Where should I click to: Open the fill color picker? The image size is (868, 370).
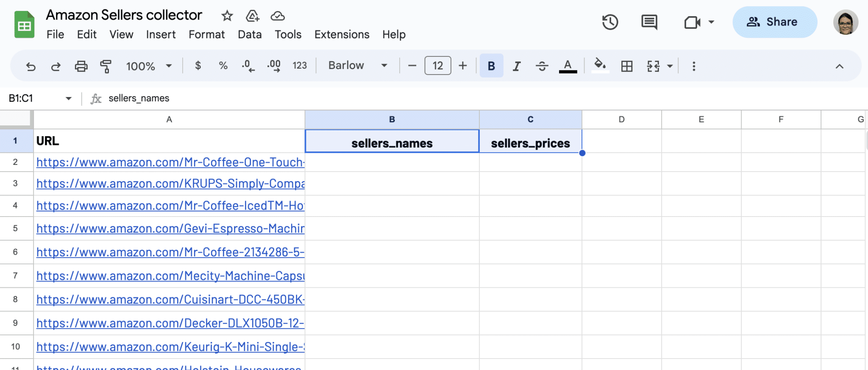click(600, 65)
